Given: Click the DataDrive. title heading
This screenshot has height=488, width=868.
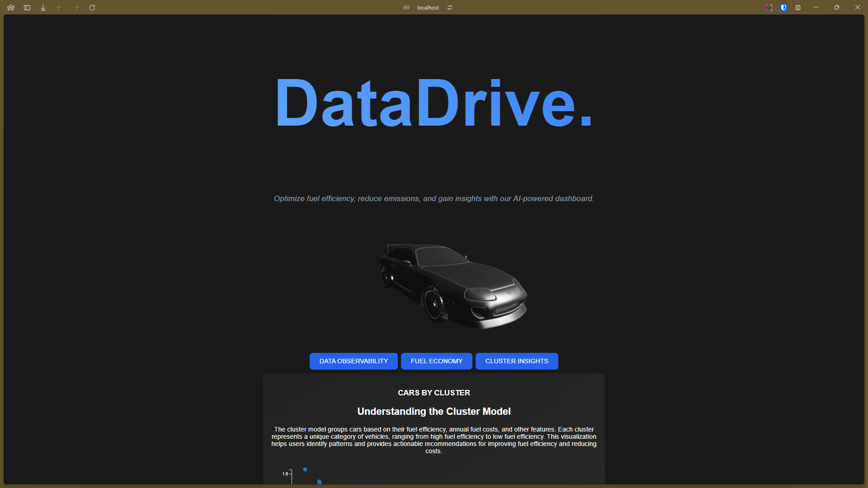Looking at the screenshot, I should (434, 103).
